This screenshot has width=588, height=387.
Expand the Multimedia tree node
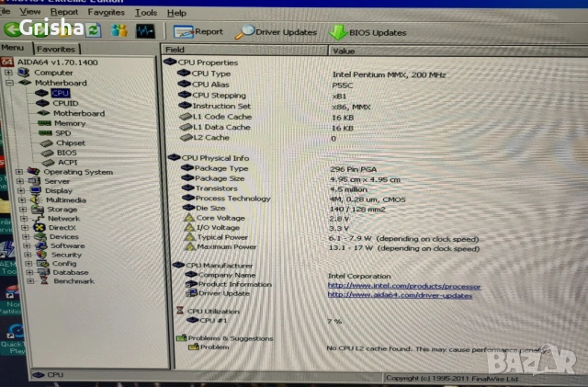pyautogui.click(x=22, y=200)
